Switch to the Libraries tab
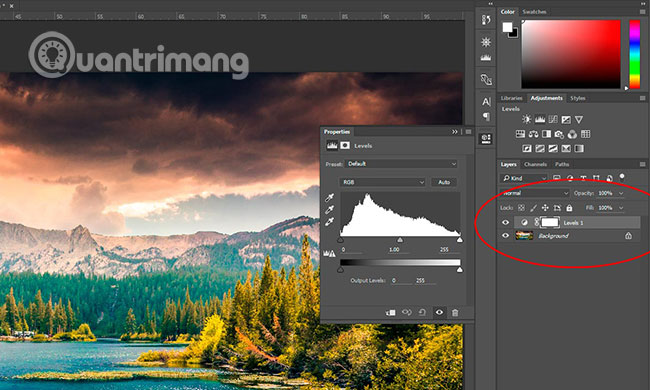 point(511,98)
